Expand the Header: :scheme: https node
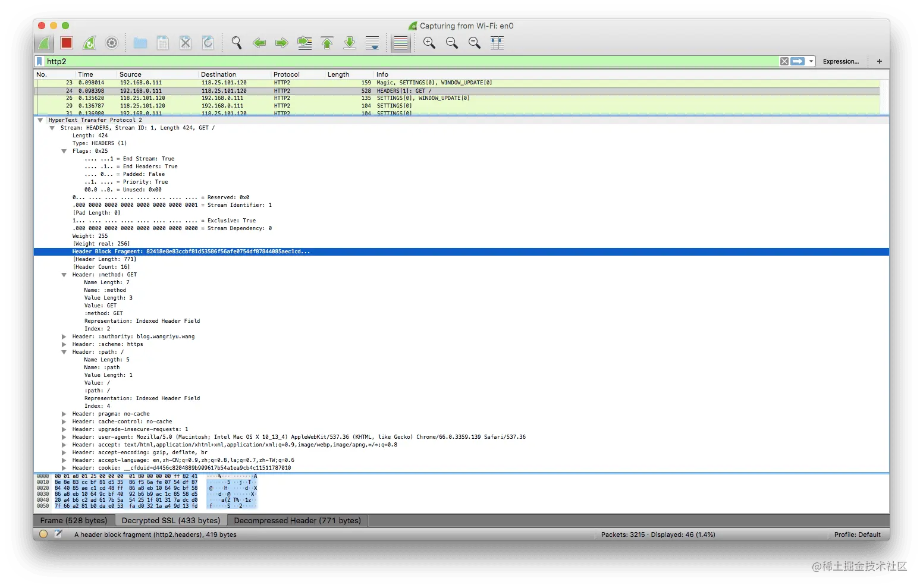Screen dimensions: 923x588 (x=64, y=344)
